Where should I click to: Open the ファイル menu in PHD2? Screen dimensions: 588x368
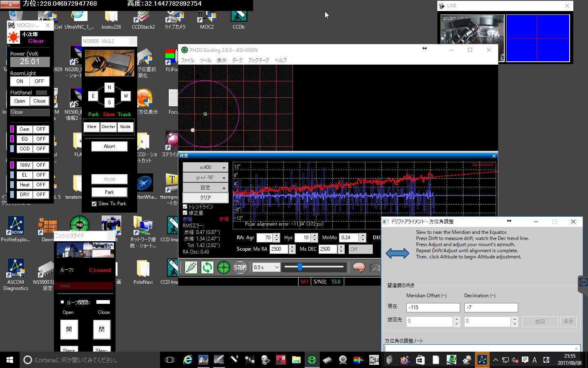pyautogui.click(x=187, y=60)
